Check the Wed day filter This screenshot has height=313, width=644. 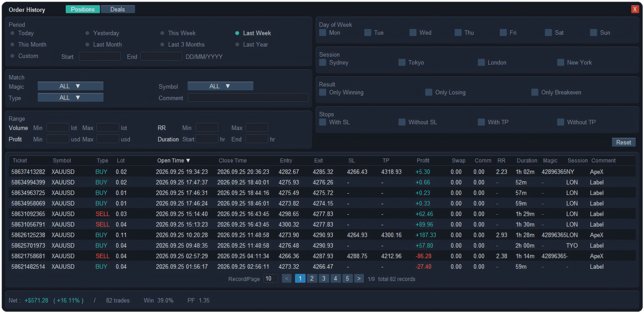(x=413, y=32)
